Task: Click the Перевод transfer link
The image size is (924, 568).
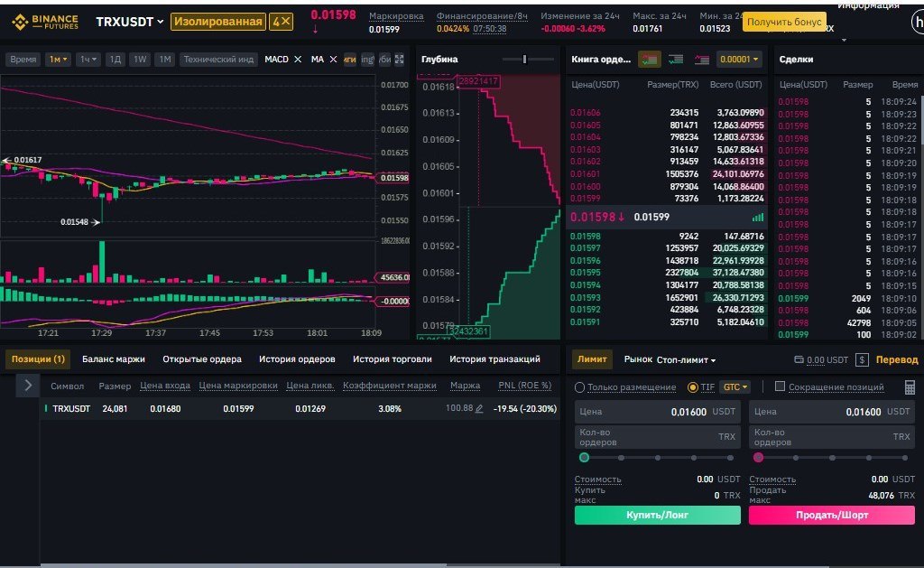Action: tap(897, 359)
